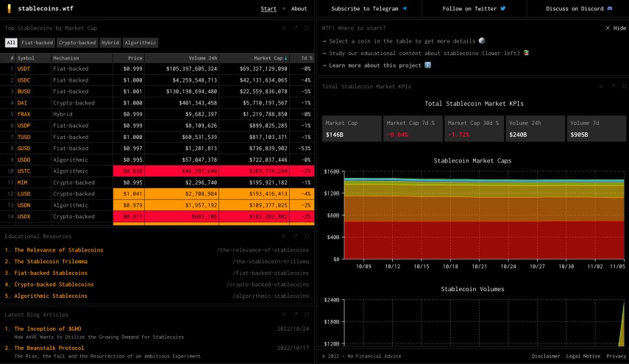Open the About page in navigation
This screenshot has width=629, height=364.
click(299, 9)
